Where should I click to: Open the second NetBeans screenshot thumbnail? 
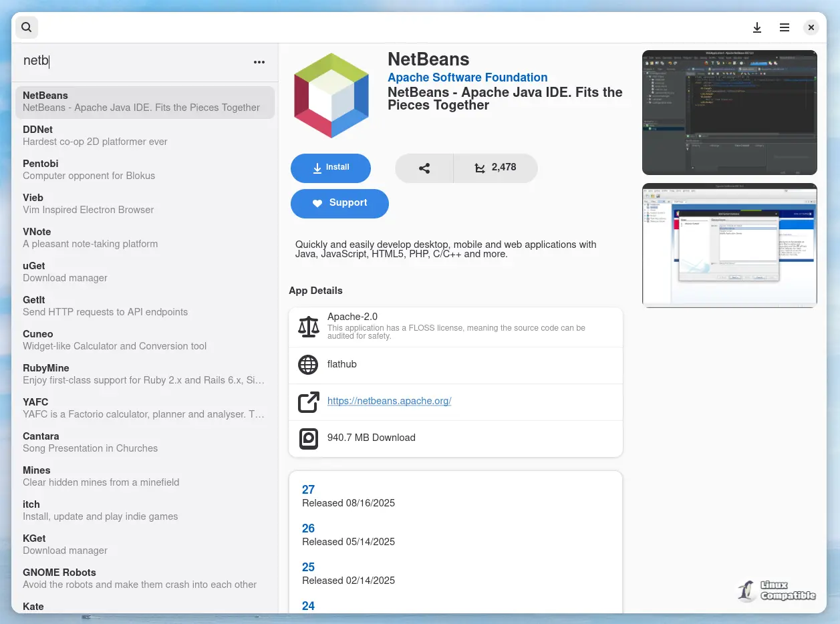729,245
